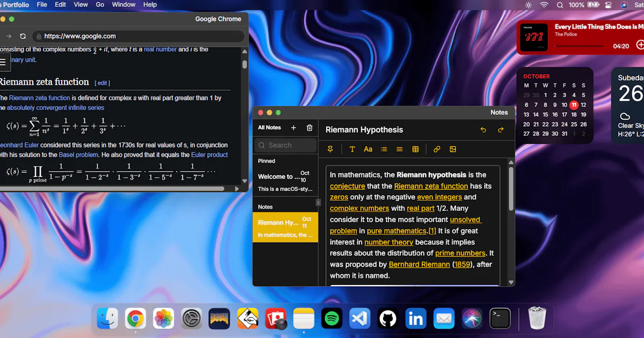
Task: Open text style T tool in Notes
Action: (x=352, y=149)
